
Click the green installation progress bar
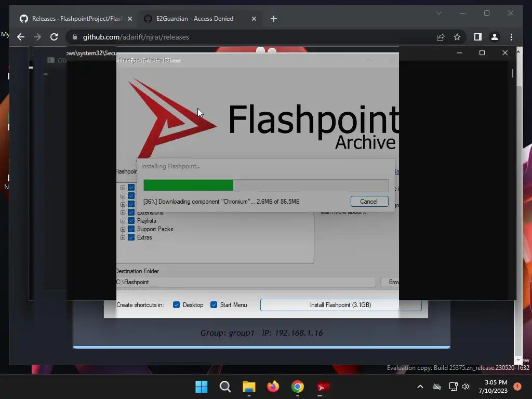tap(188, 185)
